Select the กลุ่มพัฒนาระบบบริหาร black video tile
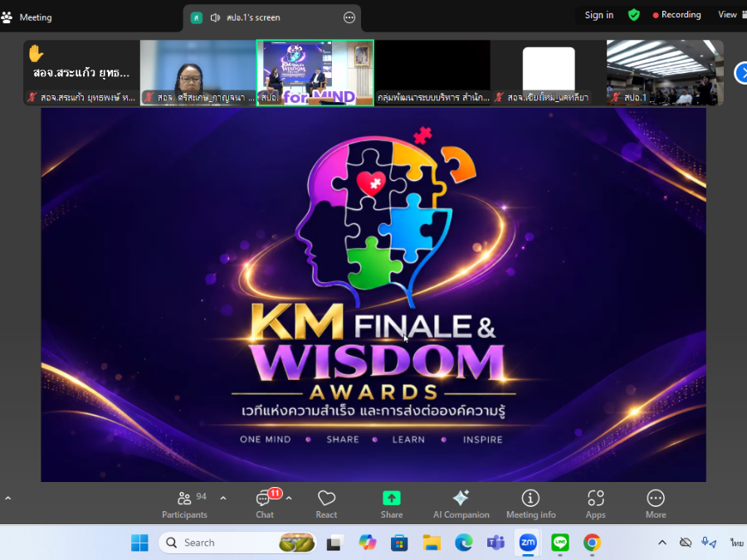 (432, 72)
